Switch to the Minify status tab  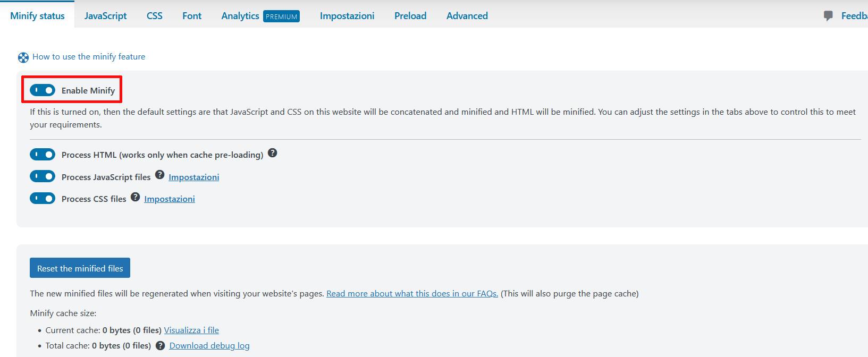37,16
